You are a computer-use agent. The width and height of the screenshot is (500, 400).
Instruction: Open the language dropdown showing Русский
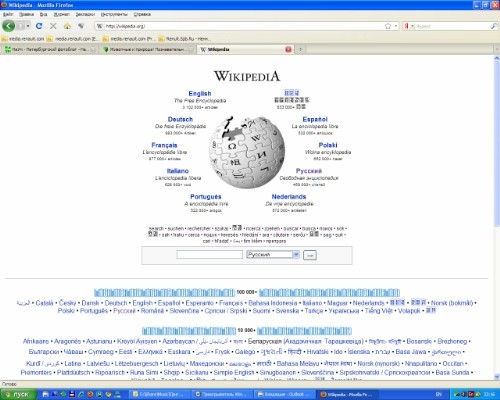point(273,255)
